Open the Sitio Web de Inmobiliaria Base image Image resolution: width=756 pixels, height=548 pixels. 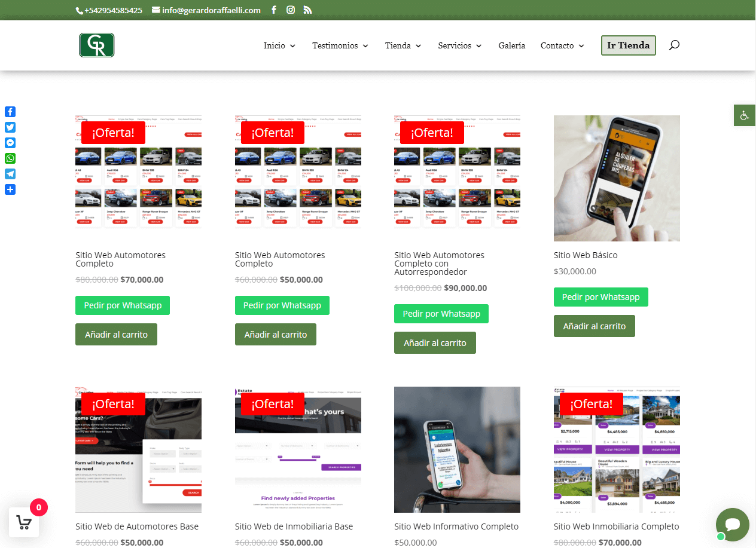coord(298,449)
